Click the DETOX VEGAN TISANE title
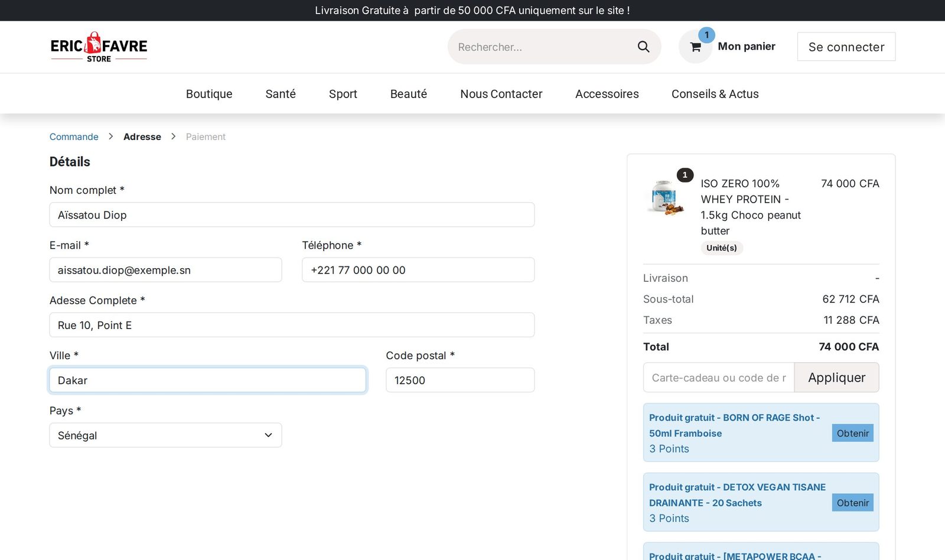The height and width of the screenshot is (560, 945). [737, 495]
